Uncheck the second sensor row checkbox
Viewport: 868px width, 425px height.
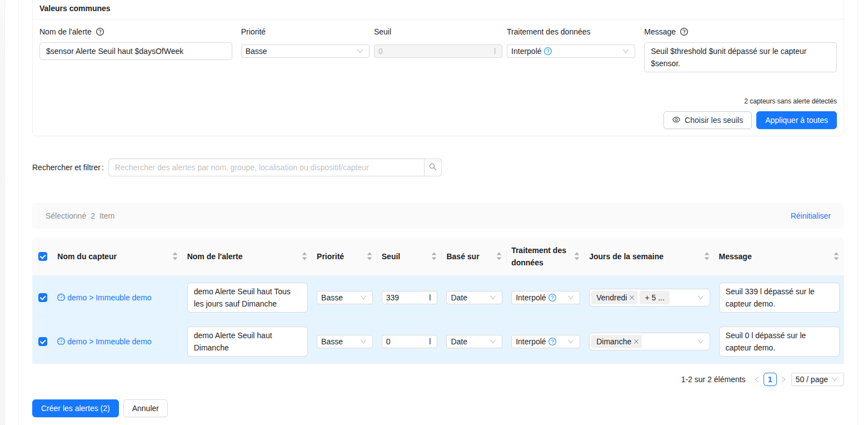coord(43,342)
